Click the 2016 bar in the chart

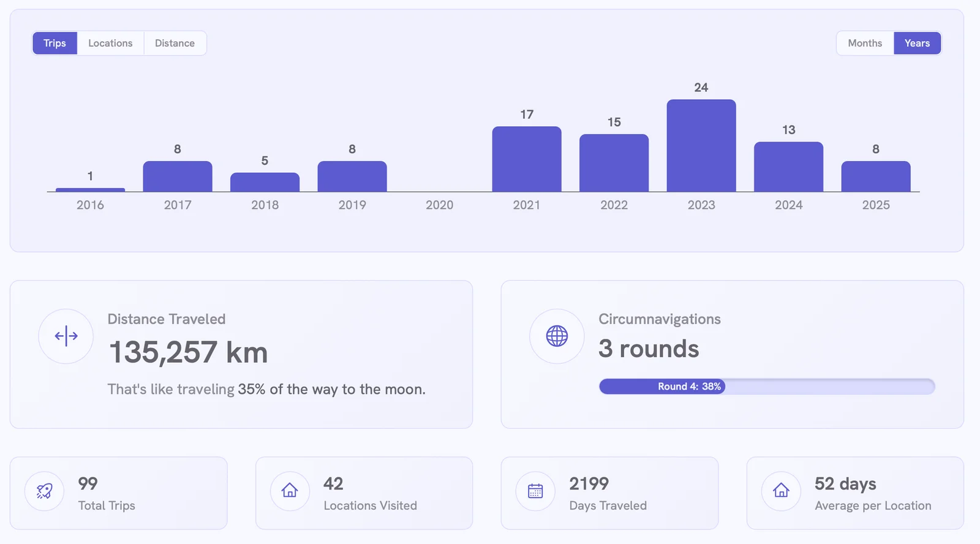point(90,190)
